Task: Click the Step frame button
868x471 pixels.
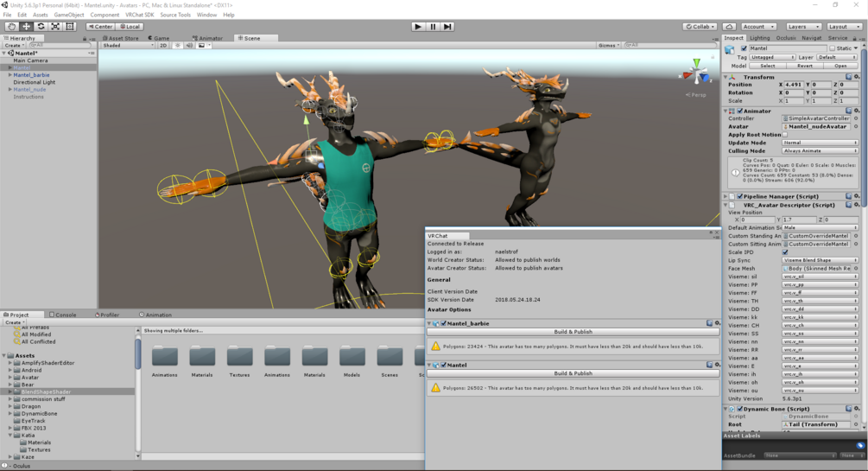Action: (447, 26)
